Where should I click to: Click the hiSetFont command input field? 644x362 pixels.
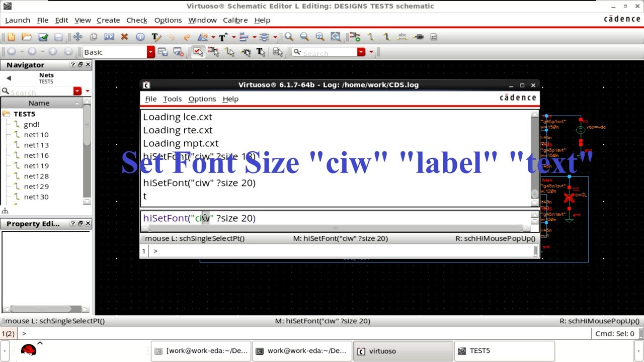click(336, 218)
